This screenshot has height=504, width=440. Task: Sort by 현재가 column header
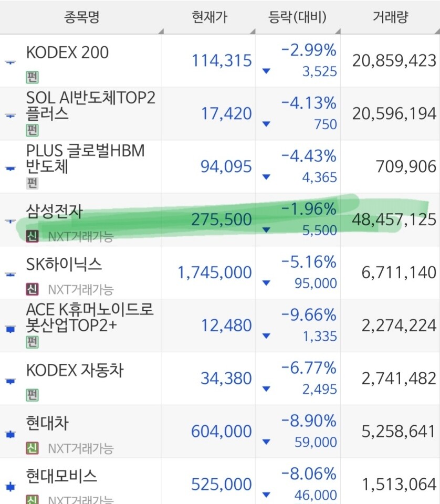(x=209, y=17)
